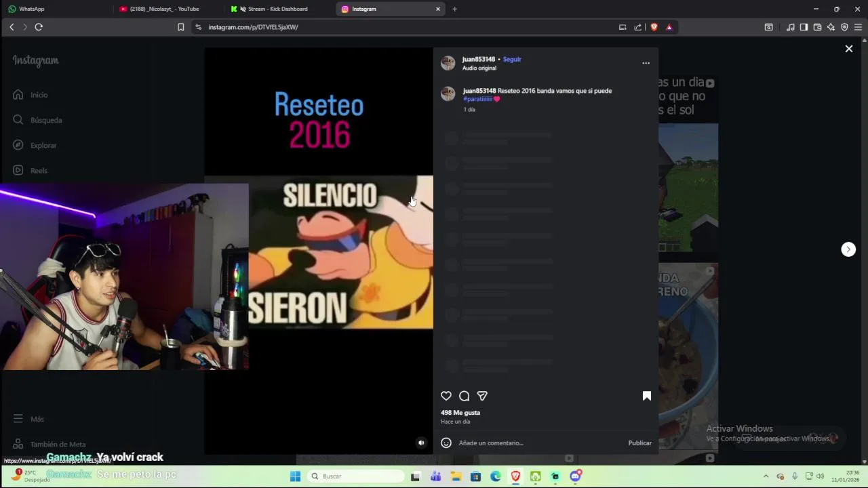This screenshot has height=488, width=868.
Task: Go back in browser history
Action: click(12, 27)
